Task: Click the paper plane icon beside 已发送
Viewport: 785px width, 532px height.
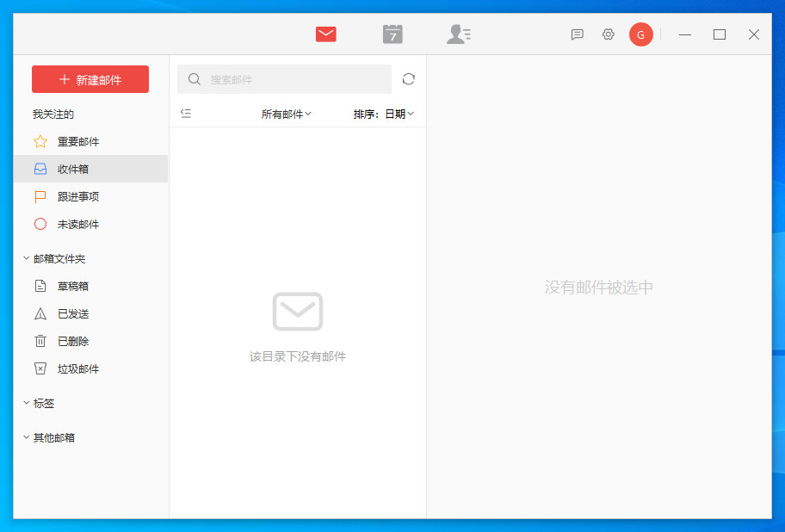Action: point(40,314)
